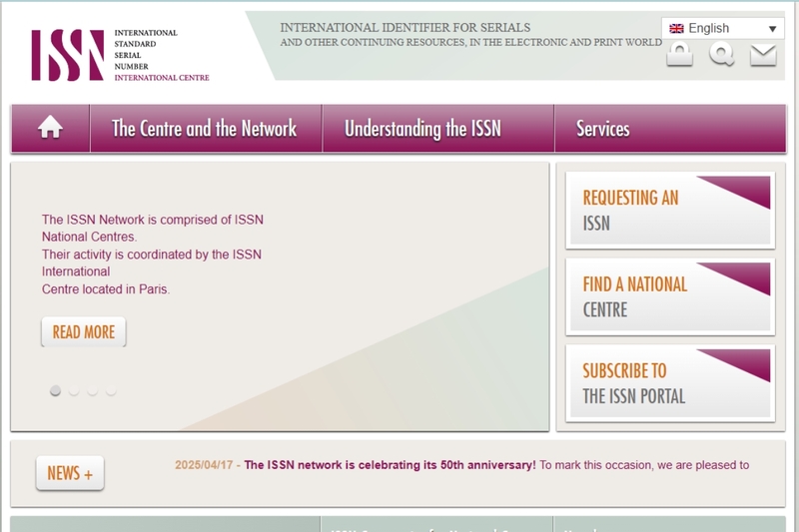The height and width of the screenshot is (532, 799).
Task: Click the ISSN Network slide description text
Action: pos(153,255)
